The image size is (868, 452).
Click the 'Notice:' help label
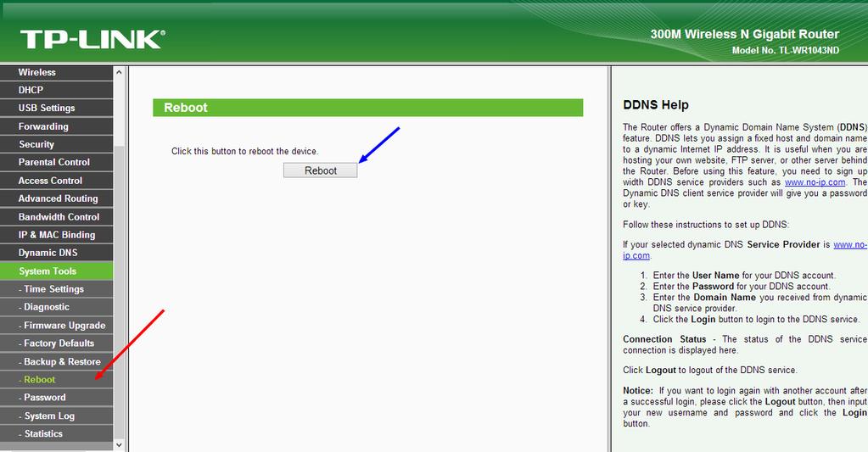point(638,391)
